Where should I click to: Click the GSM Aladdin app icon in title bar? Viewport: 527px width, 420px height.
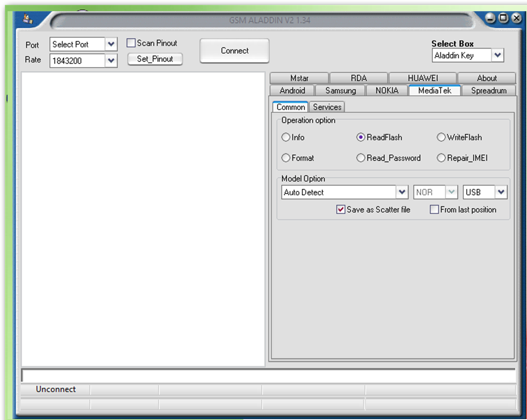[28, 19]
